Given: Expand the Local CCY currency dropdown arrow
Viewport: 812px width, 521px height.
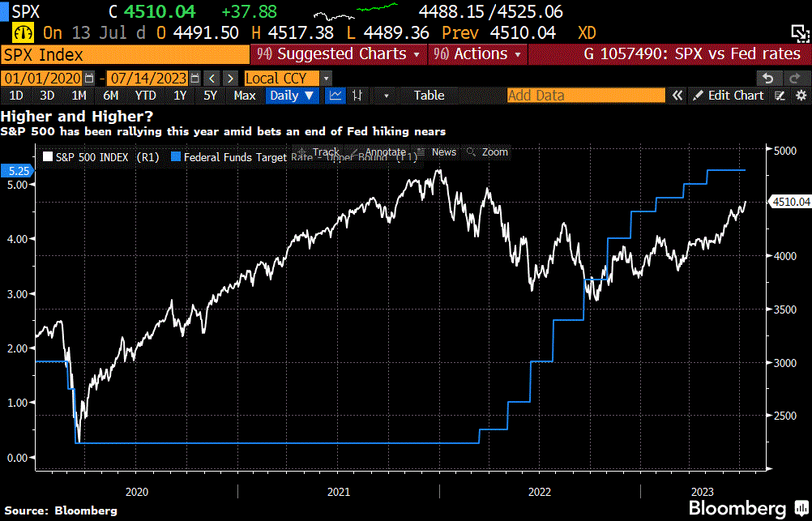Looking at the screenshot, I should (x=326, y=79).
